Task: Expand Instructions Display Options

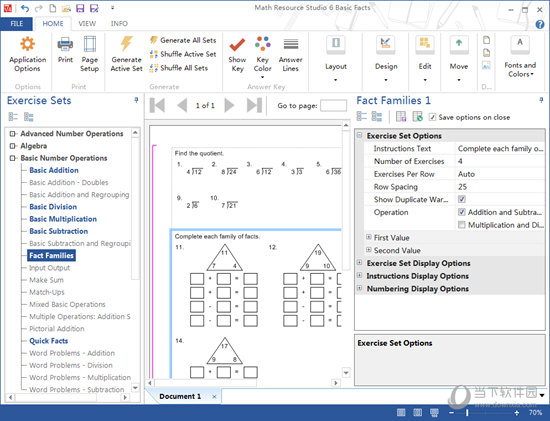Action: [x=359, y=275]
